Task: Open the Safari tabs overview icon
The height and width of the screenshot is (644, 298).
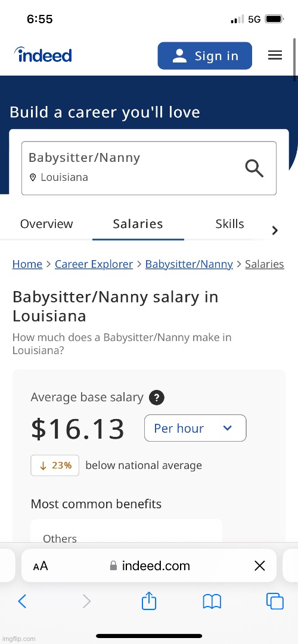Action: pyautogui.click(x=275, y=602)
